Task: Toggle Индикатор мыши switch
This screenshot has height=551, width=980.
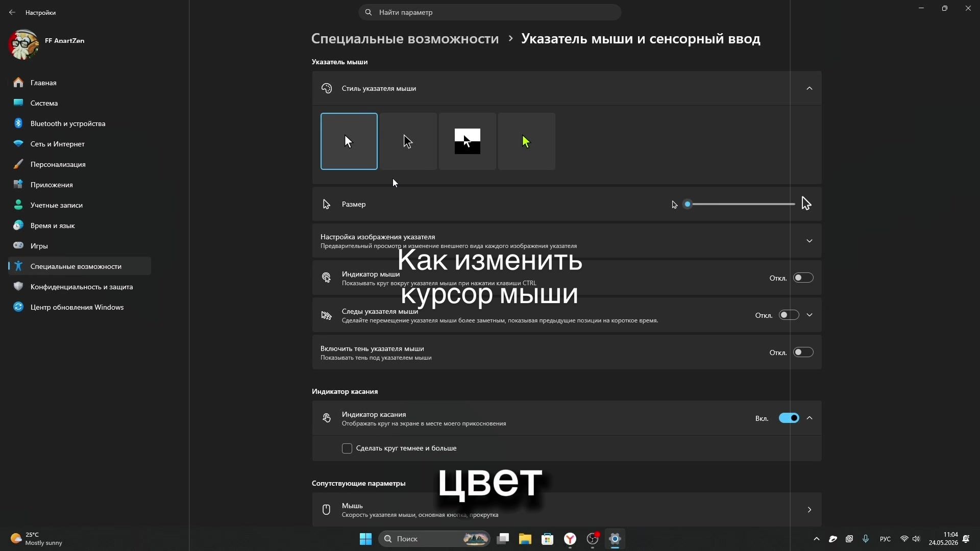Action: 803,278
